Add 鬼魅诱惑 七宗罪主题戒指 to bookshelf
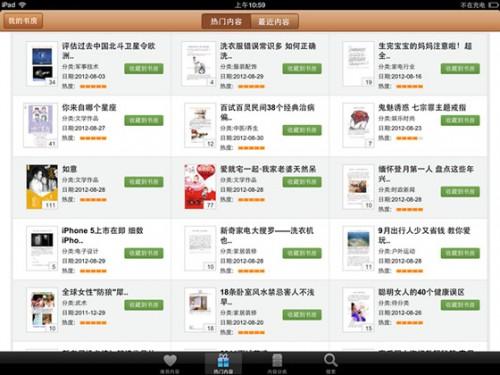500x375 pixels. tap(460, 120)
